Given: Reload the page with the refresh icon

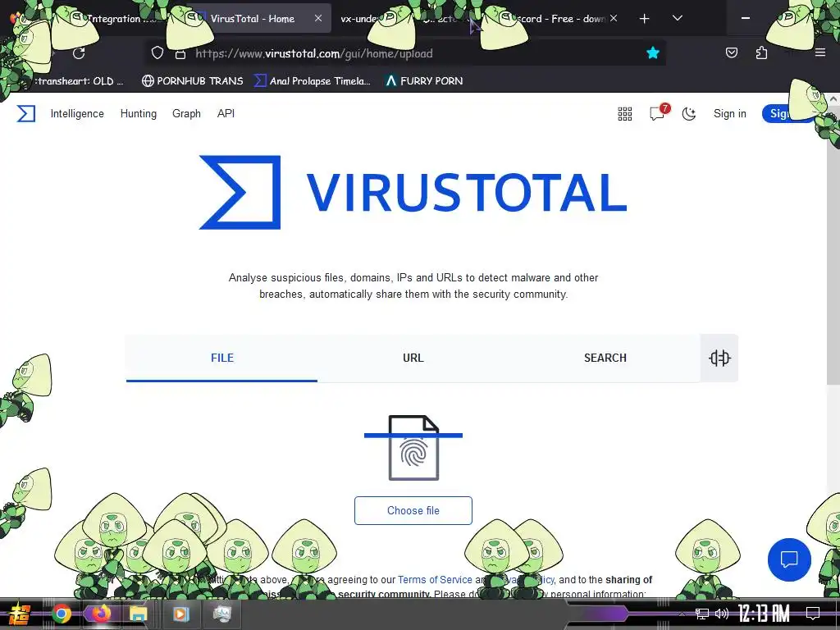Looking at the screenshot, I should click(79, 53).
